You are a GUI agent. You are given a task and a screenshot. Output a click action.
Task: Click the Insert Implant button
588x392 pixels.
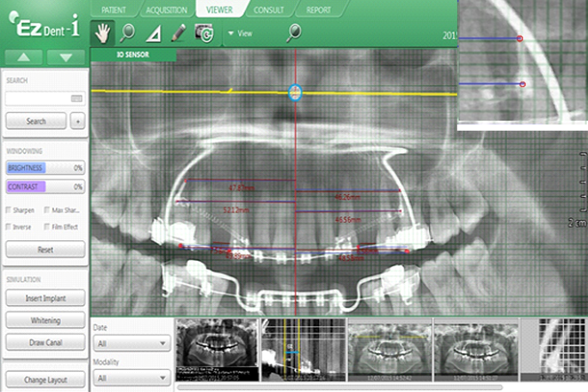click(45, 298)
